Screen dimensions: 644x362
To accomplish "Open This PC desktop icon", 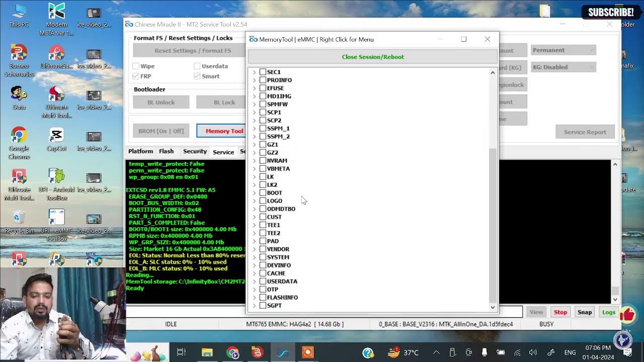I will tap(19, 15).
